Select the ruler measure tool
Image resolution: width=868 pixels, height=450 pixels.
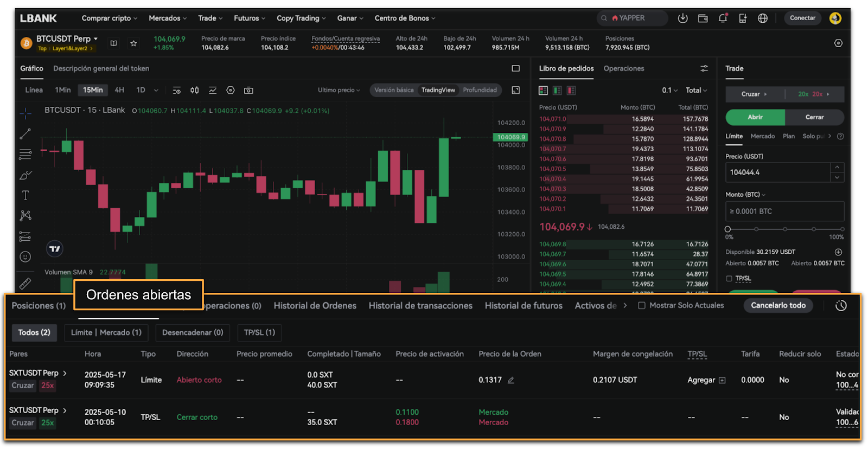(x=25, y=283)
